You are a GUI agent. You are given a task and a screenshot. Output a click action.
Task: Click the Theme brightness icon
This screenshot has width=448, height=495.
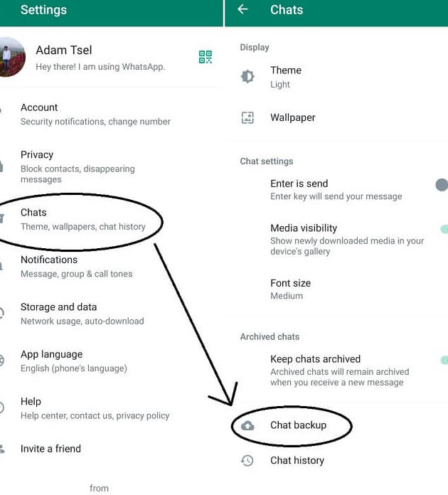click(x=247, y=76)
